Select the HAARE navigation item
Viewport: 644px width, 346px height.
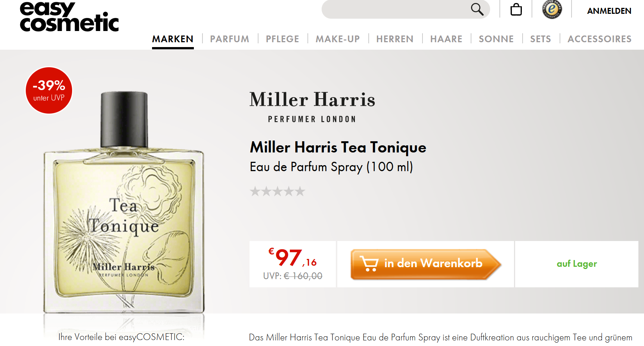coord(446,39)
